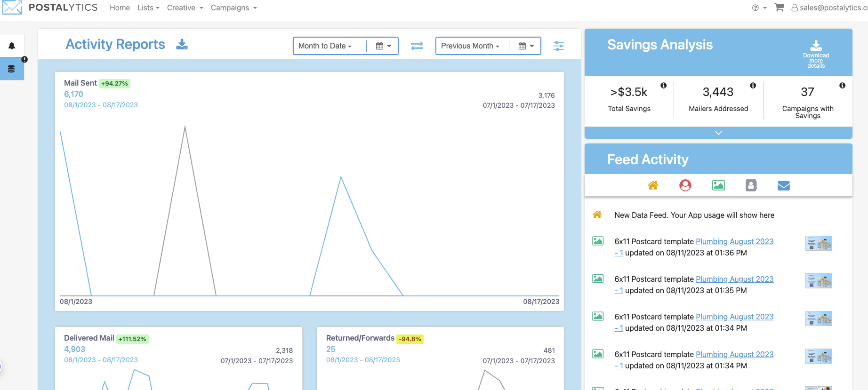Click image icon beside 01:36 PM feed entry

click(x=598, y=241)
